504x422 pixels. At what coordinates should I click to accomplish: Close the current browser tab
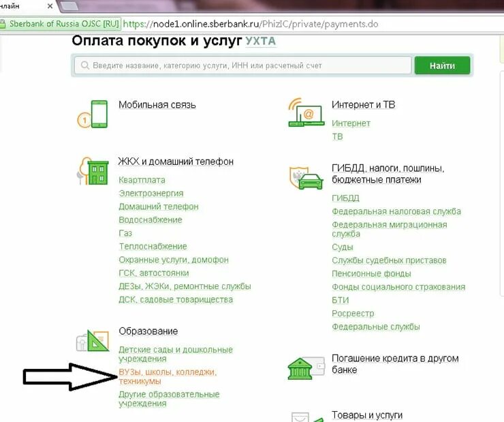pos(50,5)
